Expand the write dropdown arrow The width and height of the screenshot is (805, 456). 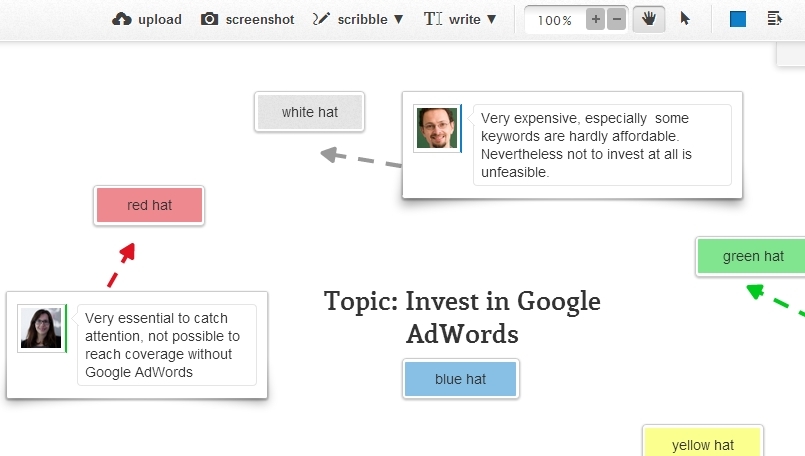pyautogui.click(x=491, y=20)
